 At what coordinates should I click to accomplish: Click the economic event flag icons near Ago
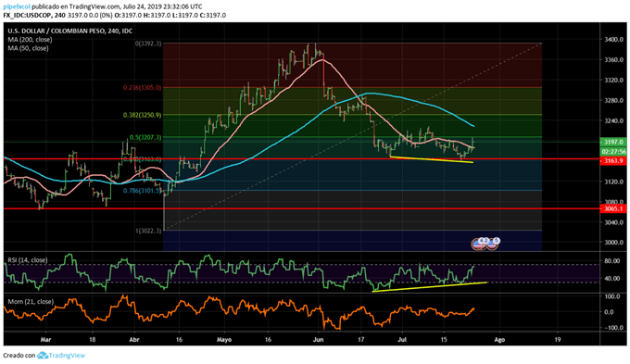(x=485, y=243)
